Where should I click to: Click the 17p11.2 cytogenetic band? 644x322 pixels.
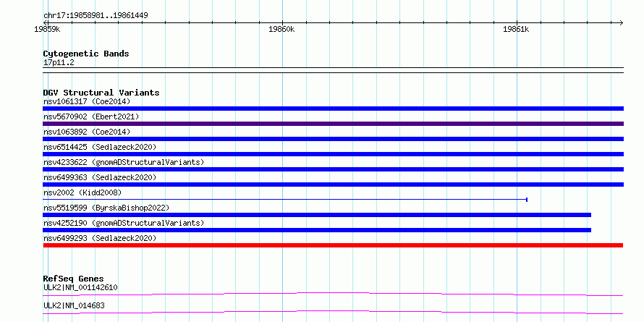coord(333,70)
